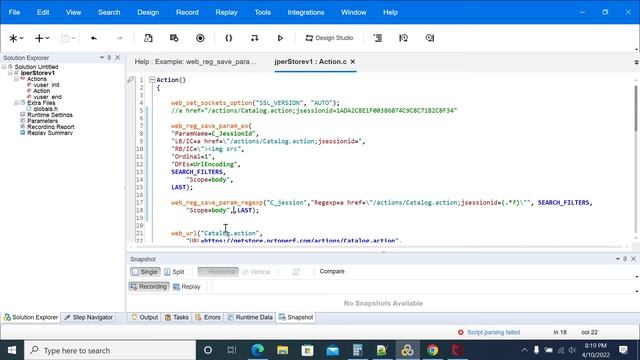640x360 pixels.
Task: Open the New Script dropdown arrow
Action: 21,38
